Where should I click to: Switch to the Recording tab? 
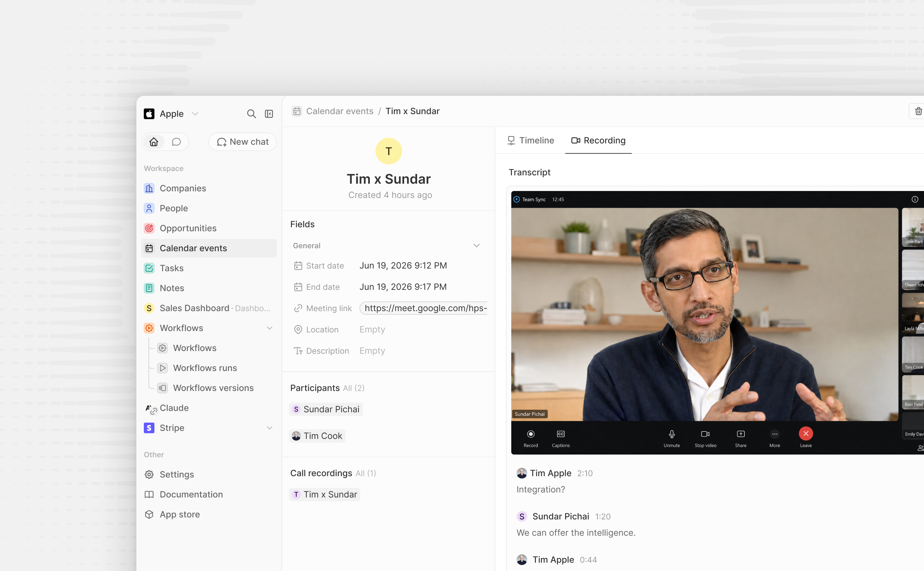click(x=598, y=140)
